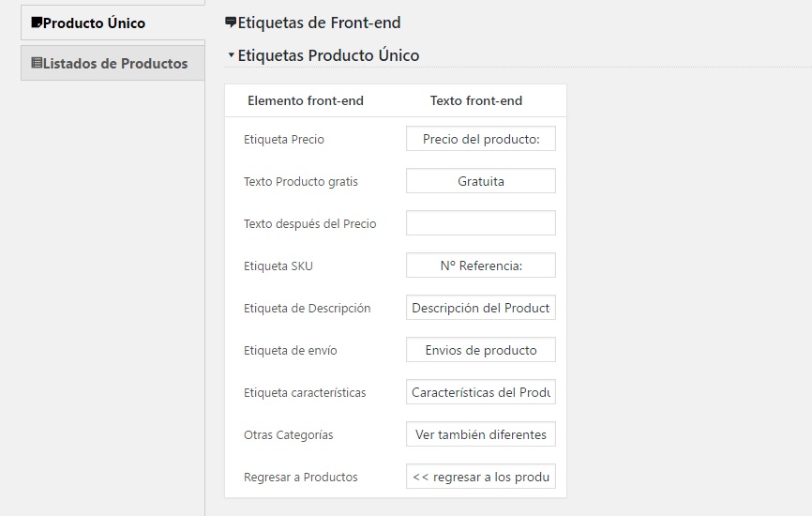Focus the empty Texto después del Precio field
Screen dimensions: 812x516
[481, 223]
